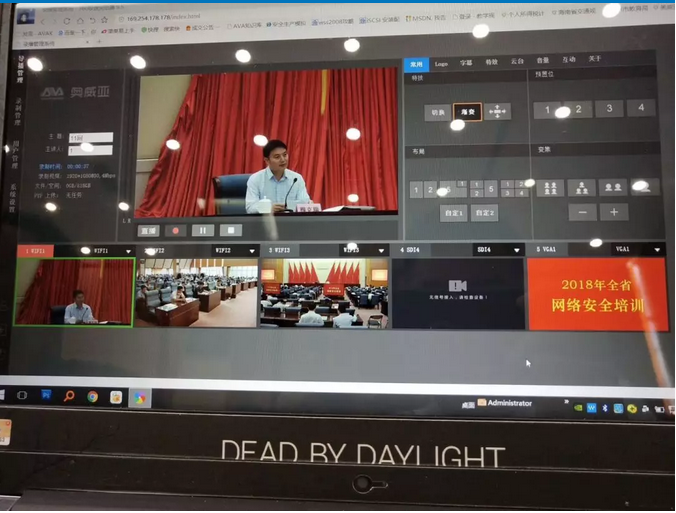Screen dimensions: 676x513
Task: Select the 渐变 fade transition
Action: click(466, 112)
